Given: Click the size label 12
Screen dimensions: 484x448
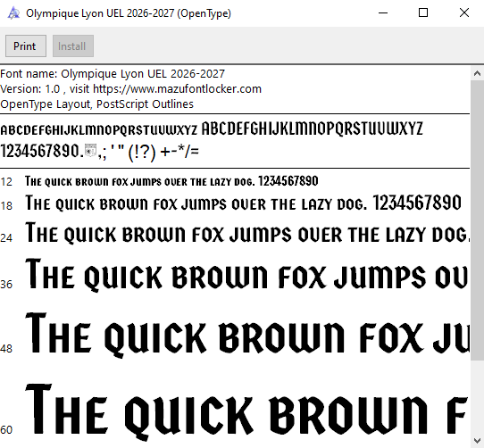Looking at the screenshot, I should click(6, 182).
